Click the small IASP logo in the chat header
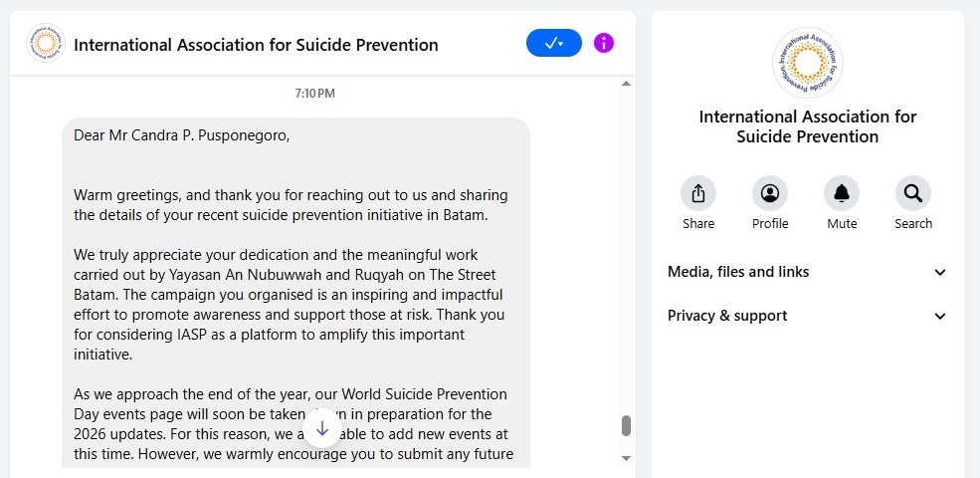The width and height of the screenshot is (980, 478). 46,44
